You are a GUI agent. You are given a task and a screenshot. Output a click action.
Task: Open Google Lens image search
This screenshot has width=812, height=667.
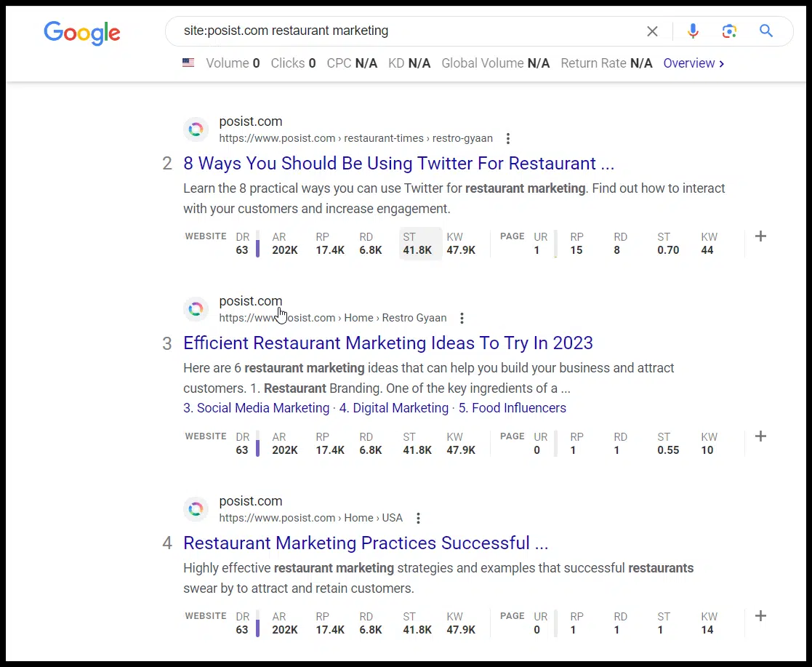(729, 31)
